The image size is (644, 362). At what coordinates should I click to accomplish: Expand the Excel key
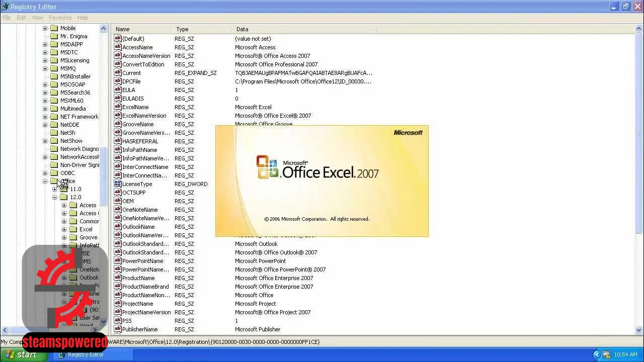64,229
